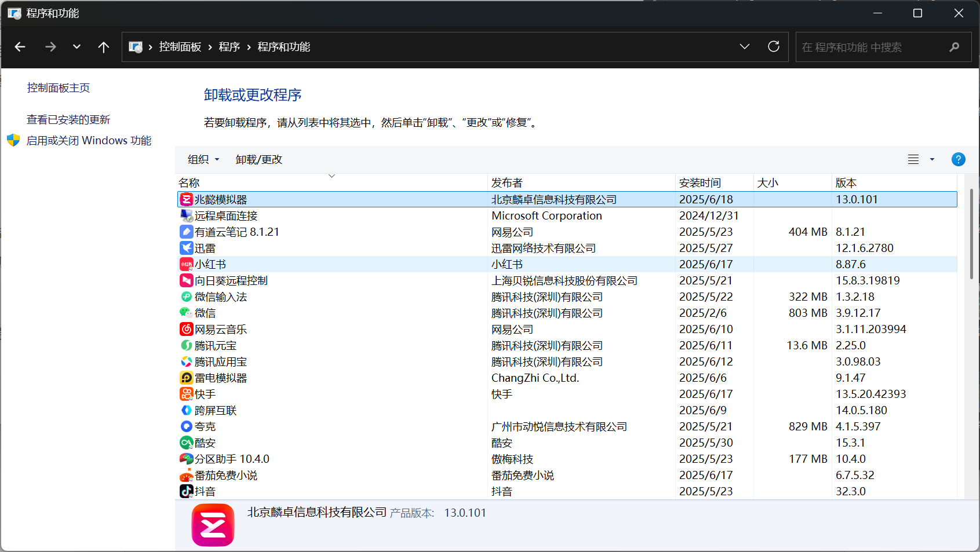The width and height of the screenshot is (980, 552).
Task: Click version 12.1.6.2780 cell
Action: coord(864,248)
